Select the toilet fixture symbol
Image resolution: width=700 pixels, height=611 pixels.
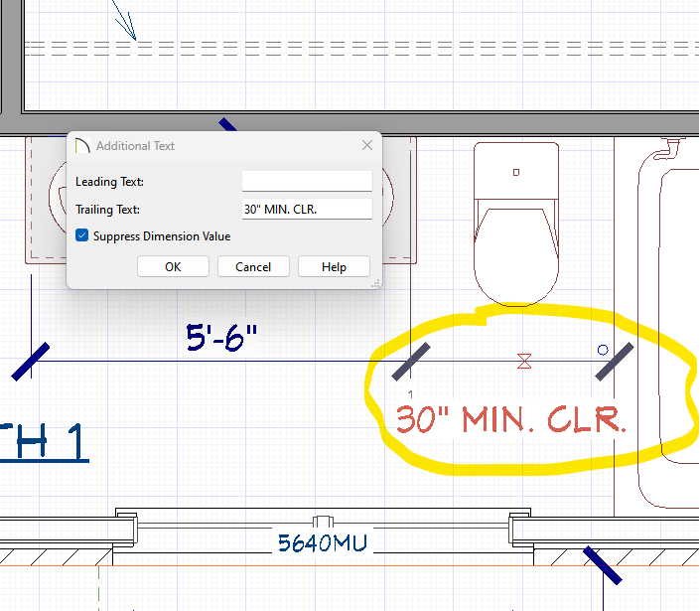(516, 224)
